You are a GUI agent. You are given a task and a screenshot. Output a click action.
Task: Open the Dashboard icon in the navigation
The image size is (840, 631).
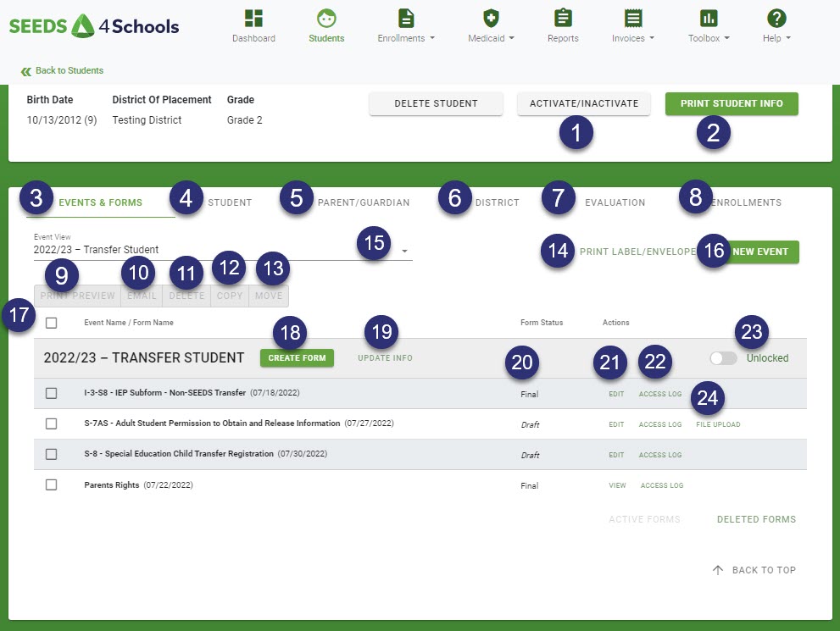pos(253,18)
